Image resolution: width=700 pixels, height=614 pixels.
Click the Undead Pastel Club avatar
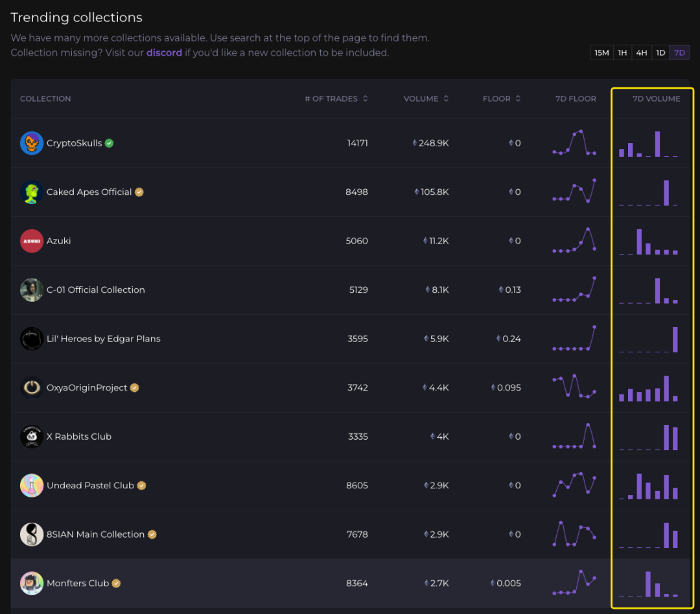click(32, 486)
